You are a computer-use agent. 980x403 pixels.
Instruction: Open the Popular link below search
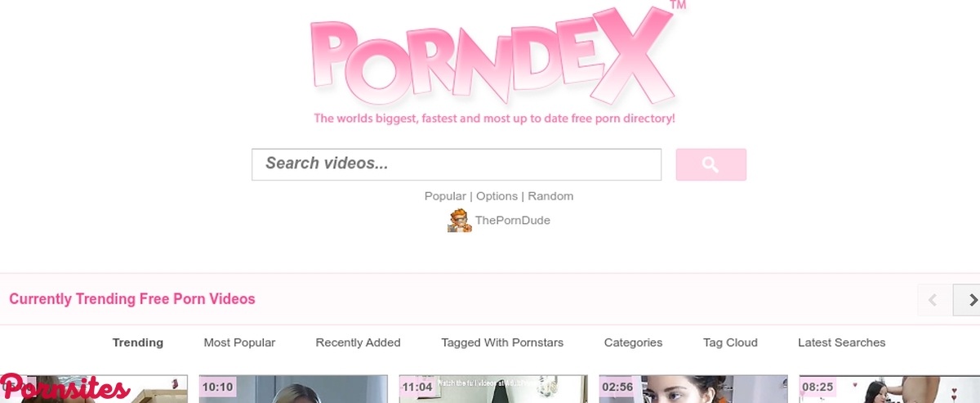pos(445,196)
